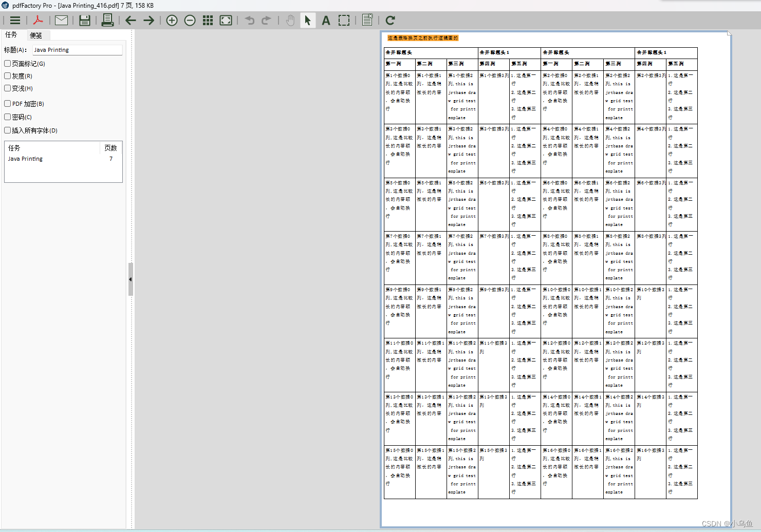Fit page to window icon
The width and height of the screenshot is (761, 532).
point(226,21)
